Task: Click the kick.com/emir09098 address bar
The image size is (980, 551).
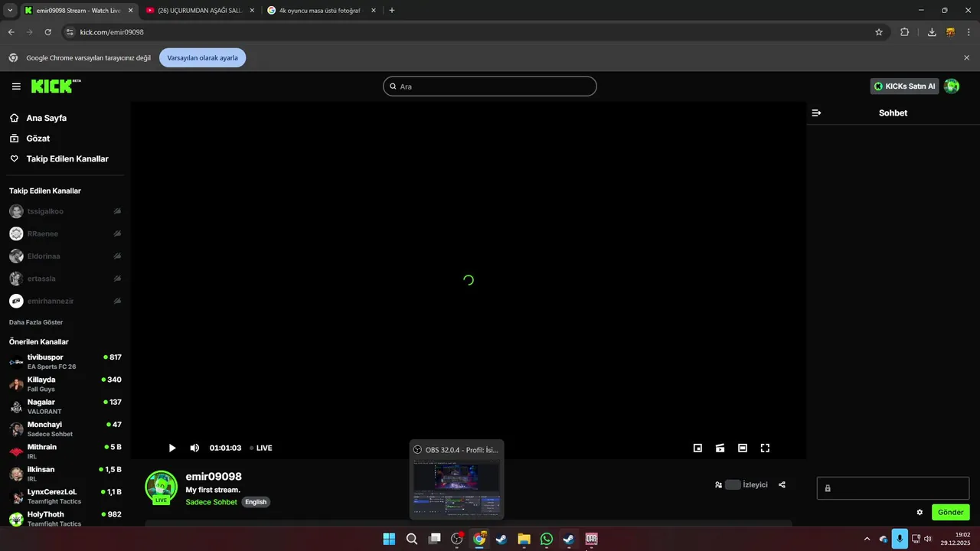Action: 112,32
